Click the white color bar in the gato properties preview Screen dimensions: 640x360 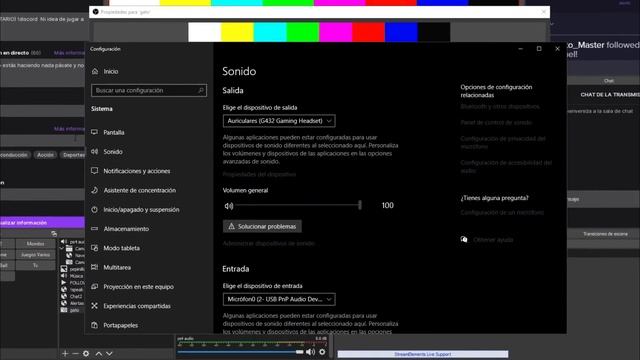pos(204,32)
